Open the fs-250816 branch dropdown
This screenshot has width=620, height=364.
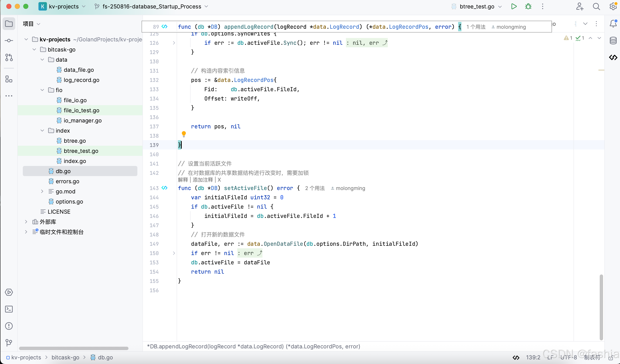coord(207,6)
